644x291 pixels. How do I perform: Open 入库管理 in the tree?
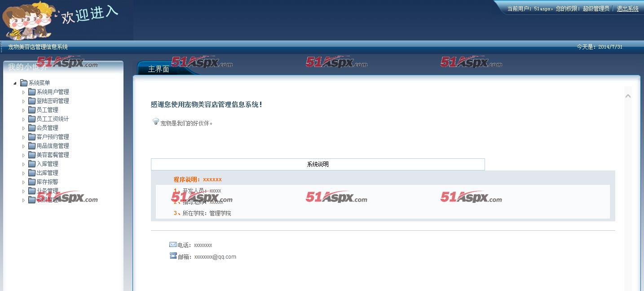pyautogui.click(x=48, y=164)
